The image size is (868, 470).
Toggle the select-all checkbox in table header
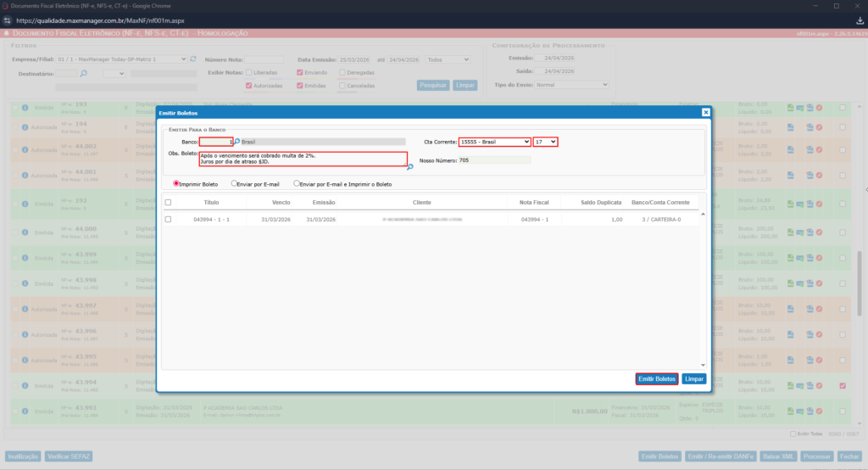(168, 203)
